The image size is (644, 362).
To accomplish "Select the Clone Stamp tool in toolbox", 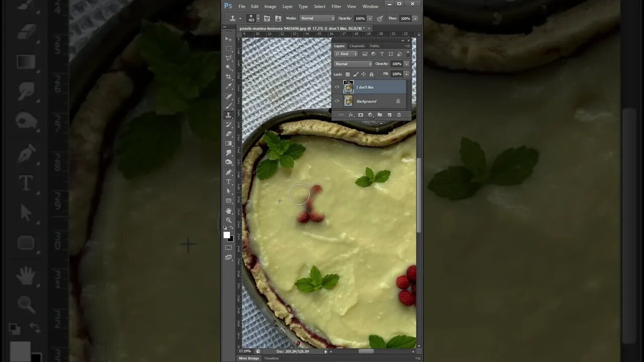I will [228, 115].
